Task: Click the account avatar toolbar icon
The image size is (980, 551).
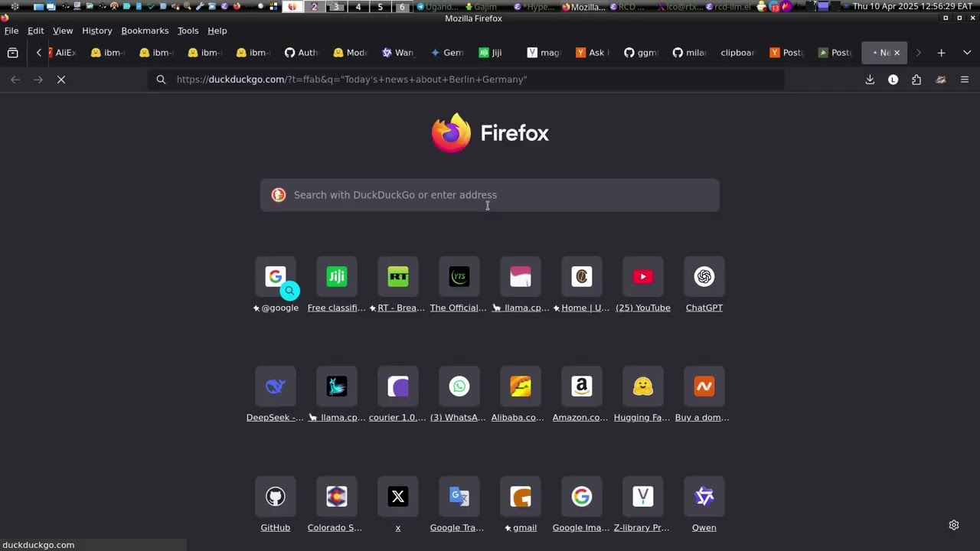Action: (x=893, y=80)
